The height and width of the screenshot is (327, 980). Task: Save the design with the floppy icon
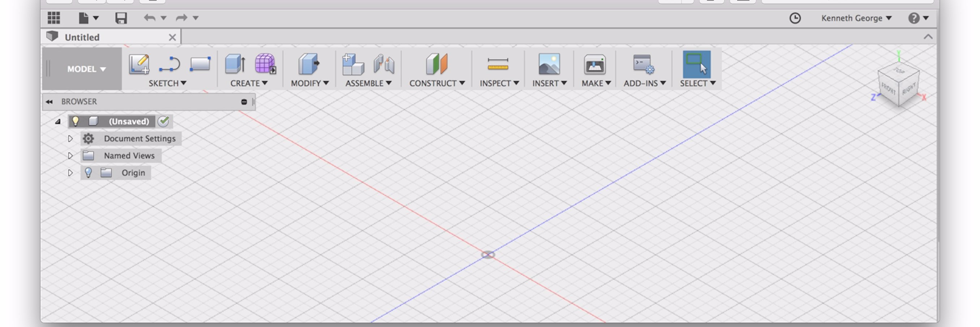point(121,18)
